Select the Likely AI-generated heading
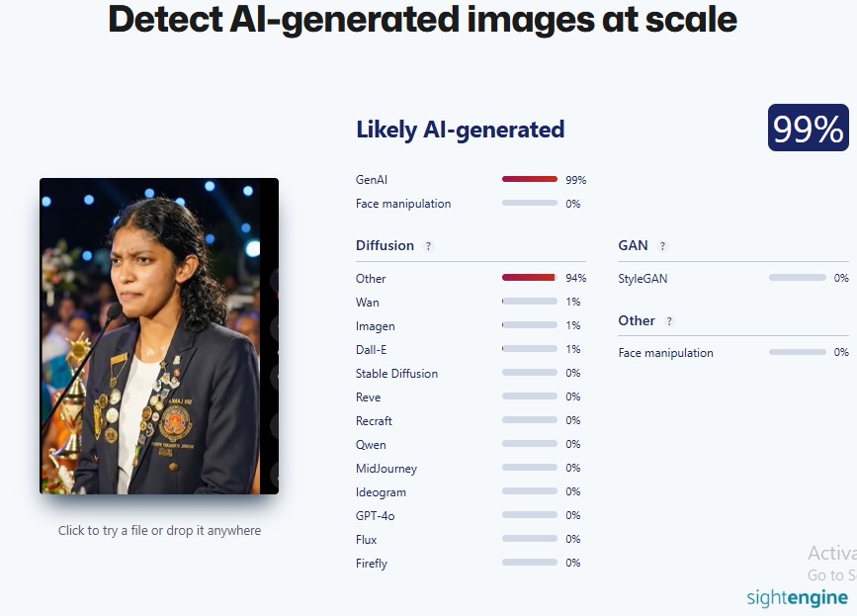 (x=461, y=131)
